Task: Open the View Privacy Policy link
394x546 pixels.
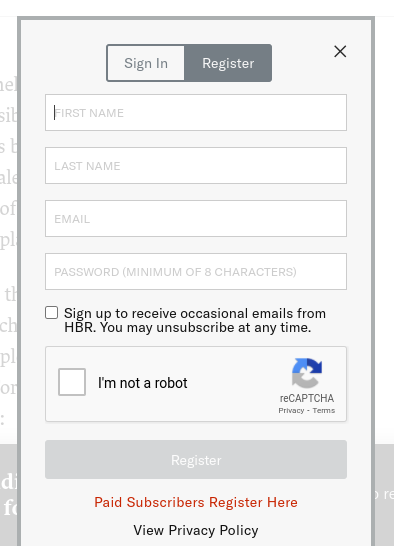Action: [196, 530]
